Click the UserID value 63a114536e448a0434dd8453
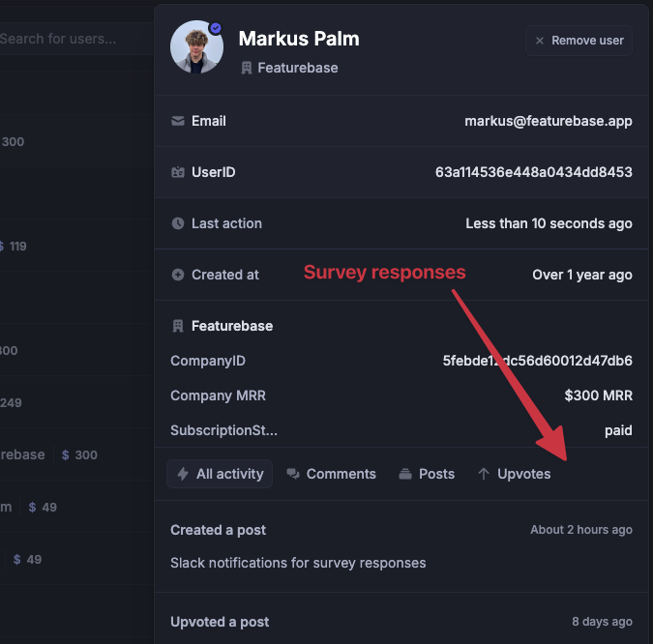Screen dimensions: 653x644 click(x=533, y=172)
